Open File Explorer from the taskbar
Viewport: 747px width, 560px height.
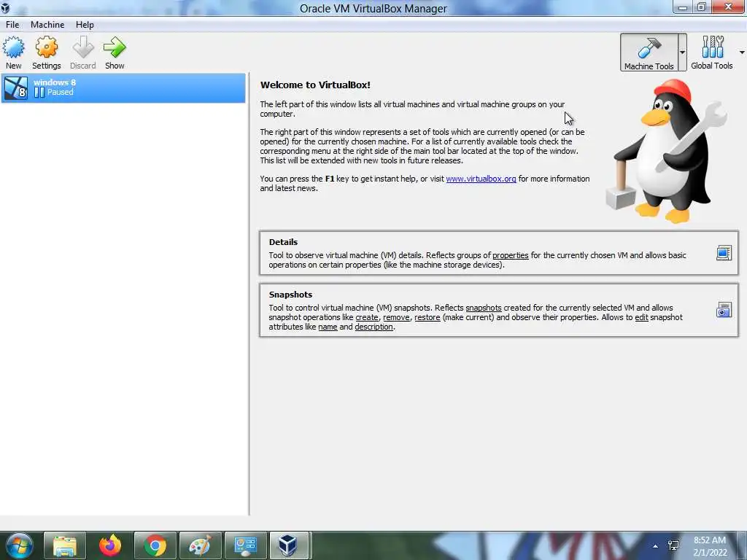click(x=65, y=545)
